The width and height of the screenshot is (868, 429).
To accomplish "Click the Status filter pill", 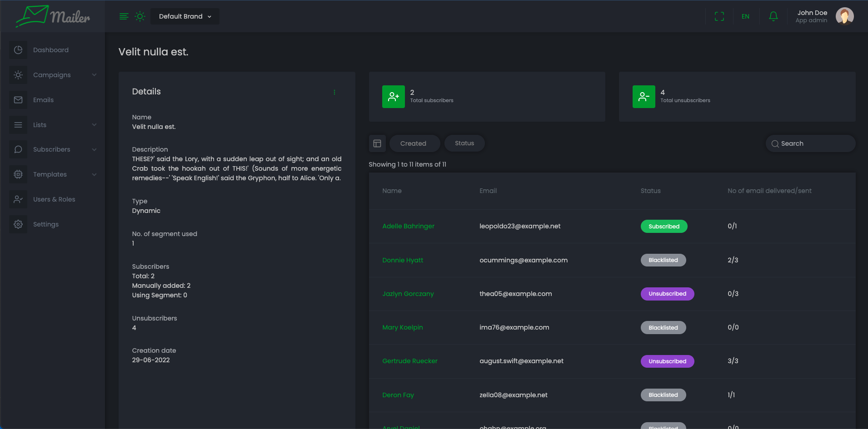I will coord(464,143).
